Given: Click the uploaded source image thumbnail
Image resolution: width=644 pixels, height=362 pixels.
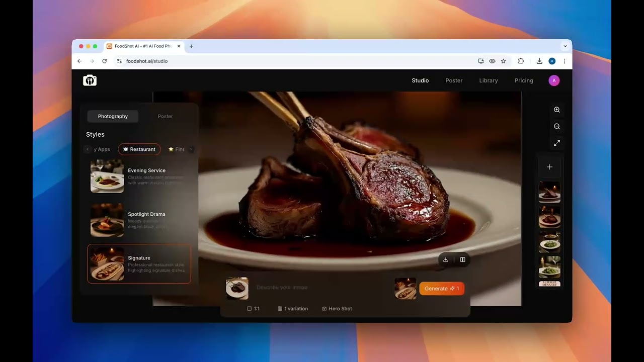Looking at the screenshot, I should [x=237, y=289].
